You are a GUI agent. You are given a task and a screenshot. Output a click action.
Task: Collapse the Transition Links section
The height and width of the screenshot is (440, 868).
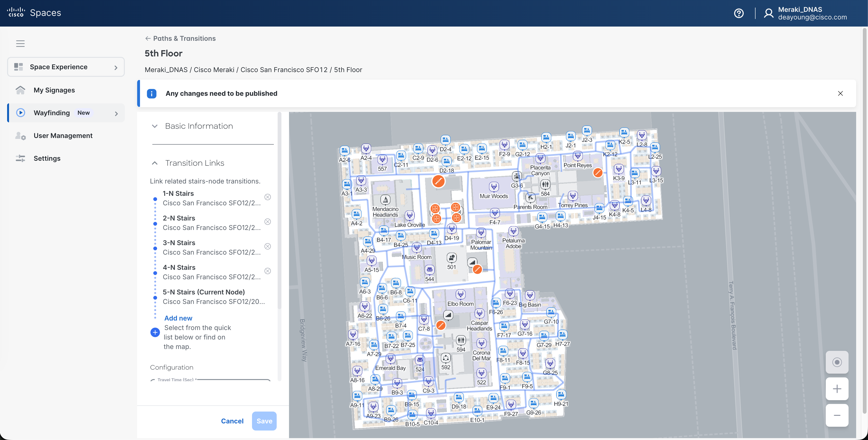[155, 163]
